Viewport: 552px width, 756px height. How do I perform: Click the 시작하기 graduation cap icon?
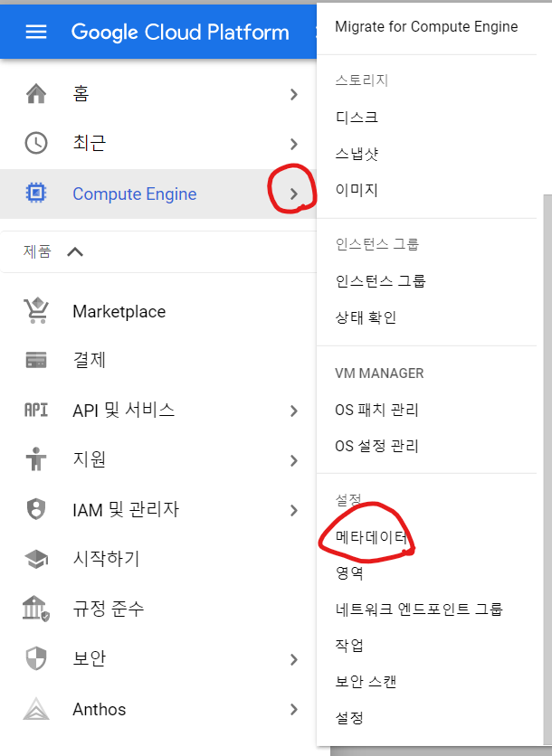(x=36, y=559)
